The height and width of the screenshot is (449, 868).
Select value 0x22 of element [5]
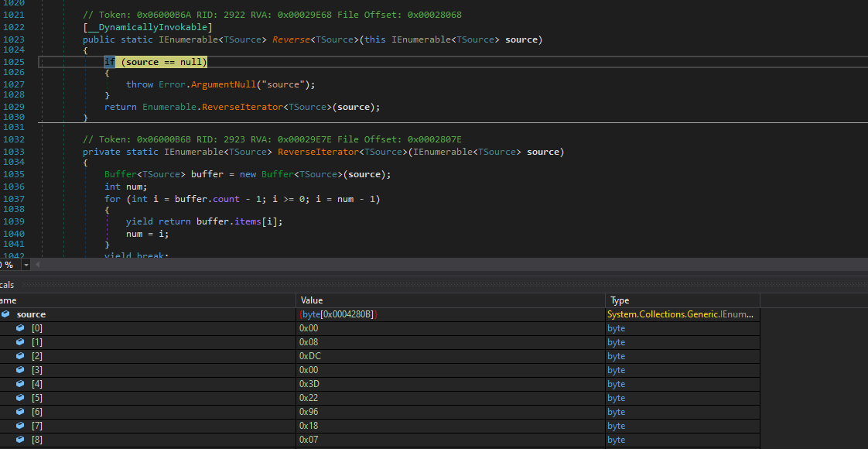309,397
